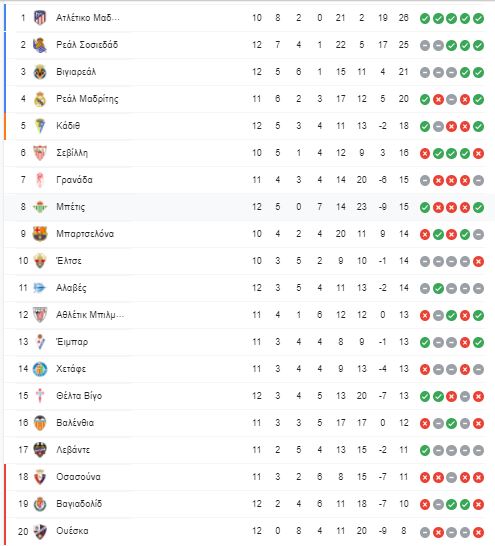Click Atlético's most recent green win indicator
This screenshot has width=495, height=546.
478,18
